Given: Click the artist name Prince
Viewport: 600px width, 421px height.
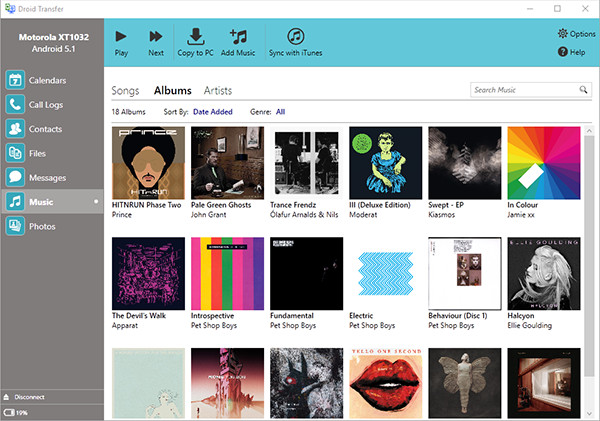Looking at the screenshot, I should [x=122, y=215].
